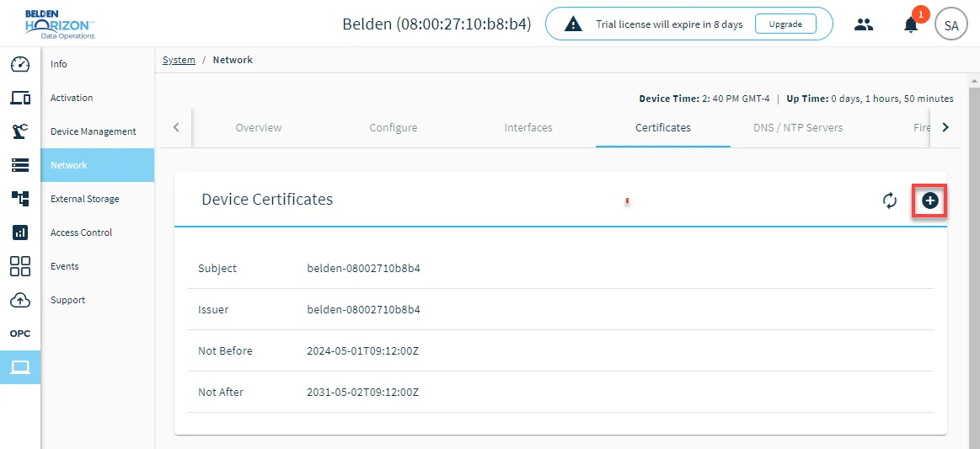Open the devices icon in left sidebar
Viewport: 980px width, 449px height.
(x=20, y=98)
